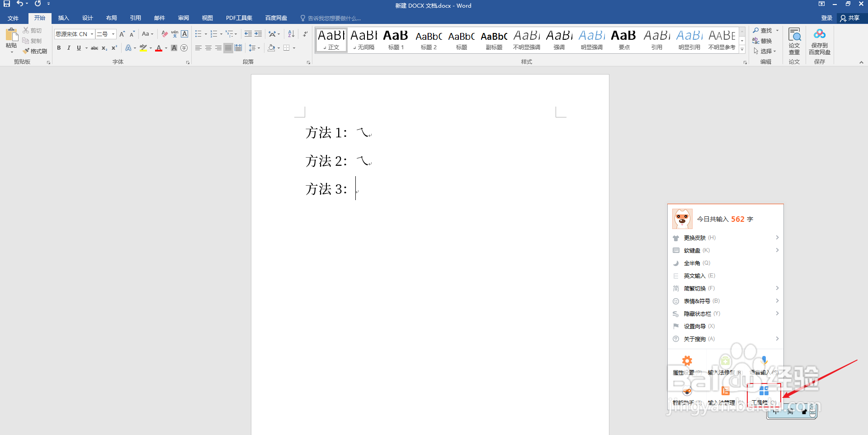Click the Distributed alignment icon
This screenshot has width=868, height=435.
238,48
